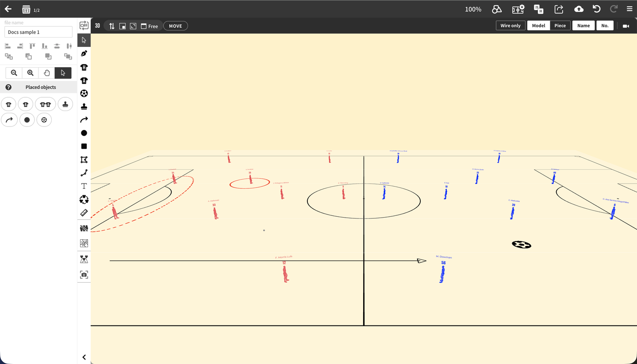Viewport: 637px width, 364px height.
Task: Select the soccer ball tool
Action: (x=84, y=93)
